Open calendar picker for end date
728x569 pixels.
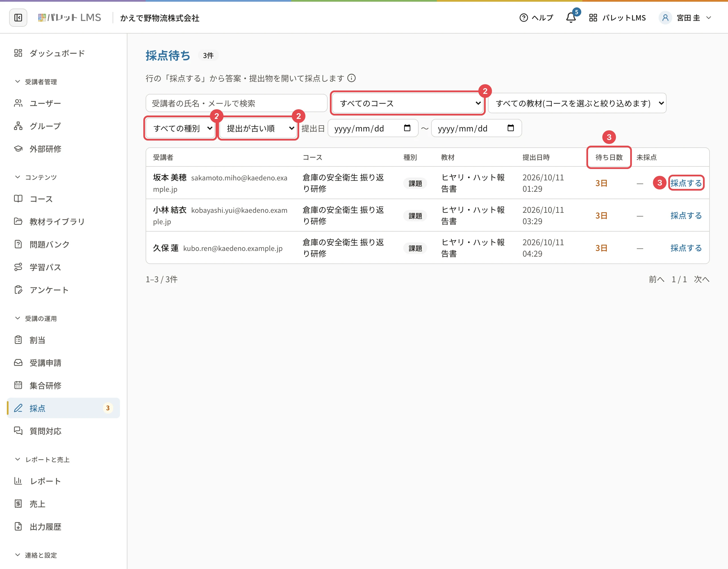511,128
